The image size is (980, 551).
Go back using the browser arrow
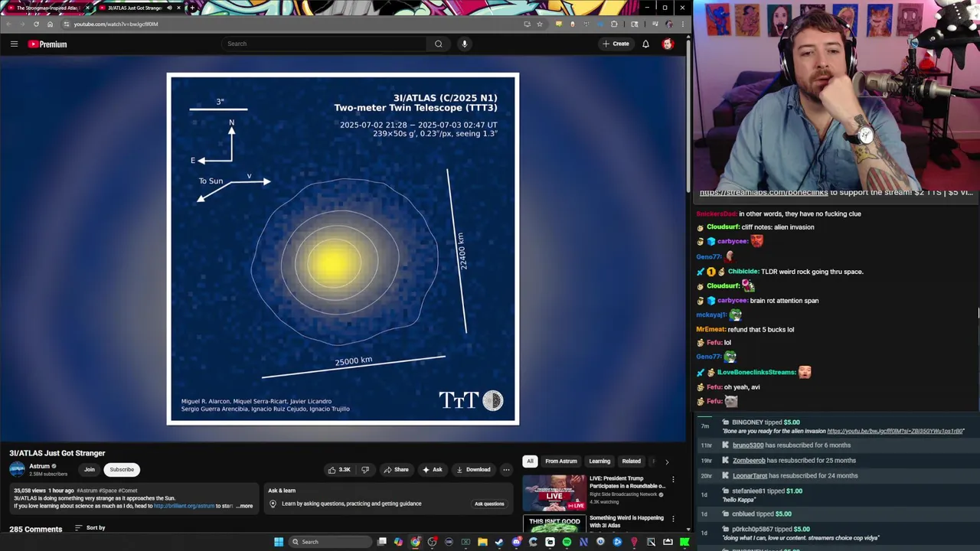coord(8,24)
